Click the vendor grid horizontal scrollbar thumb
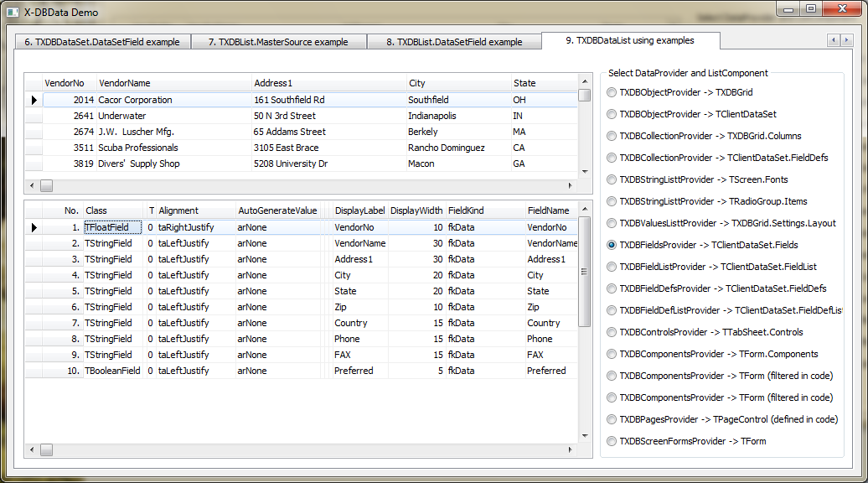 click(x=47, y=185)
